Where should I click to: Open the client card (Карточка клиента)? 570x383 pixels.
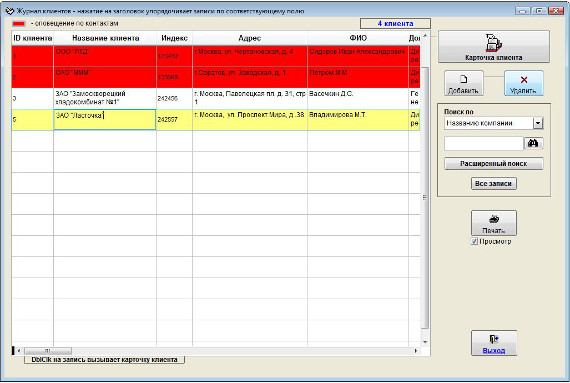pyautogui.click(x=494, y=47)
